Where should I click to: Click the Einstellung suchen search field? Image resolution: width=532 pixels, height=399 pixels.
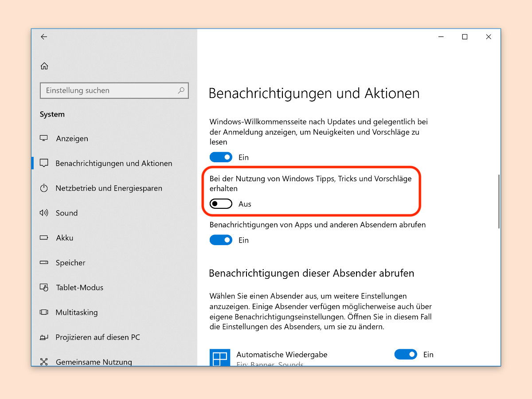coord(114,90)
